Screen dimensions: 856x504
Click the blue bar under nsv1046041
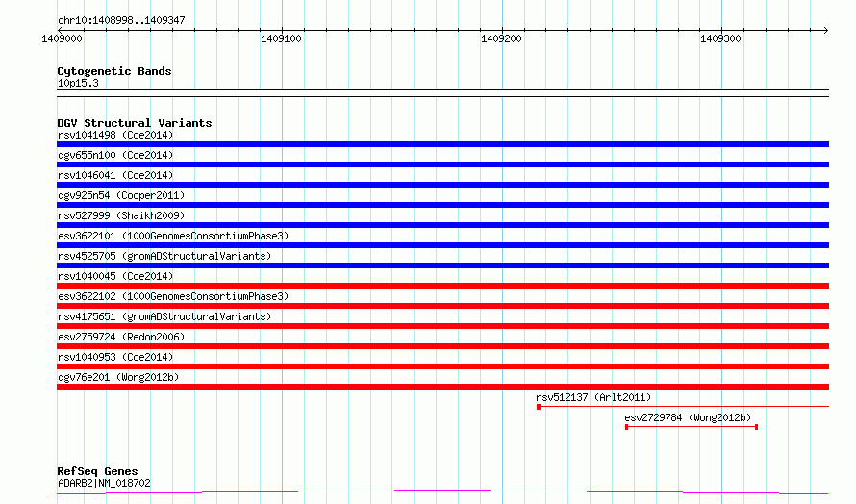(x=442, y=185)
